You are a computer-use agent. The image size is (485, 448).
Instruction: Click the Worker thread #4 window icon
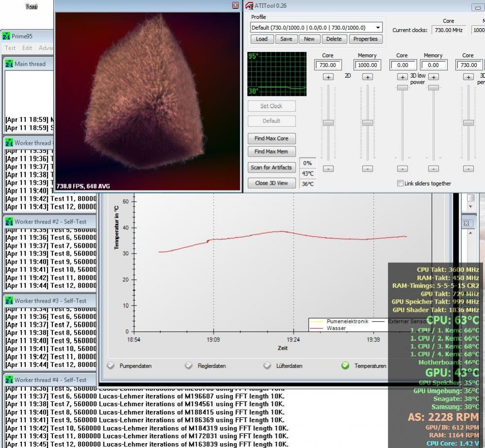pyautogui.click(x=9, y=379)
